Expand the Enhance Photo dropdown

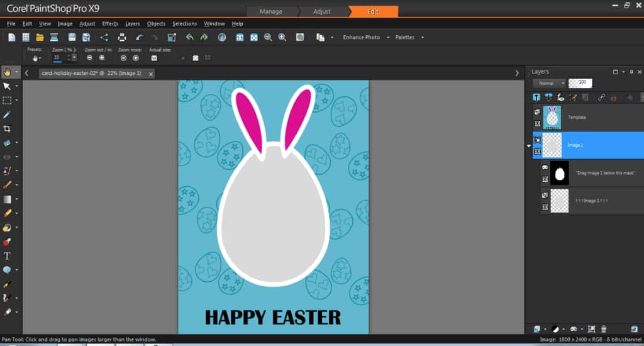[x=365, y=37]
